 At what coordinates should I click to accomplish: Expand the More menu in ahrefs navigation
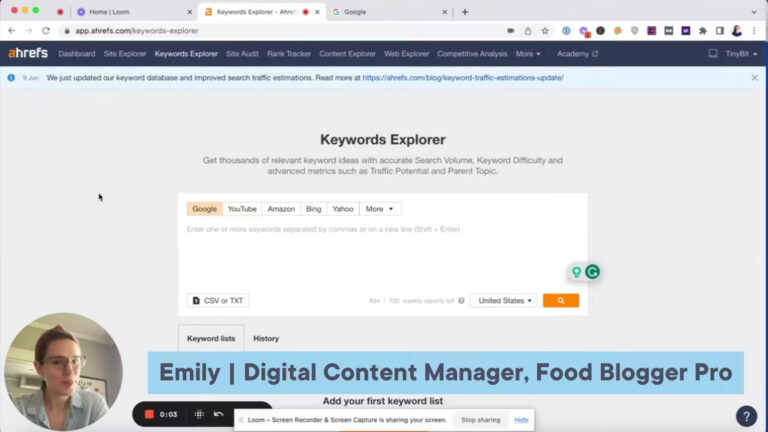(528, 53)
